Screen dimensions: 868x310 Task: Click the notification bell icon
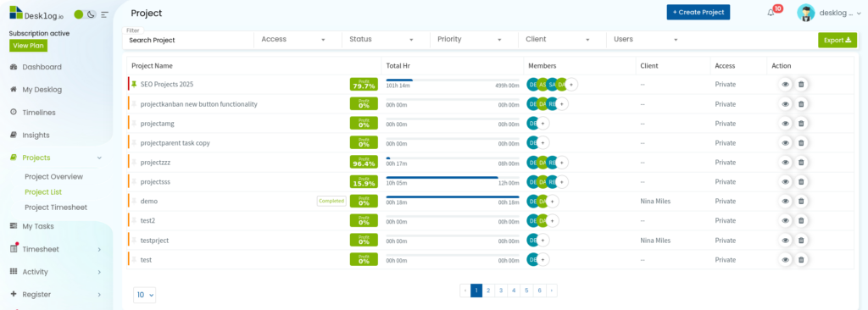point(771,13)
